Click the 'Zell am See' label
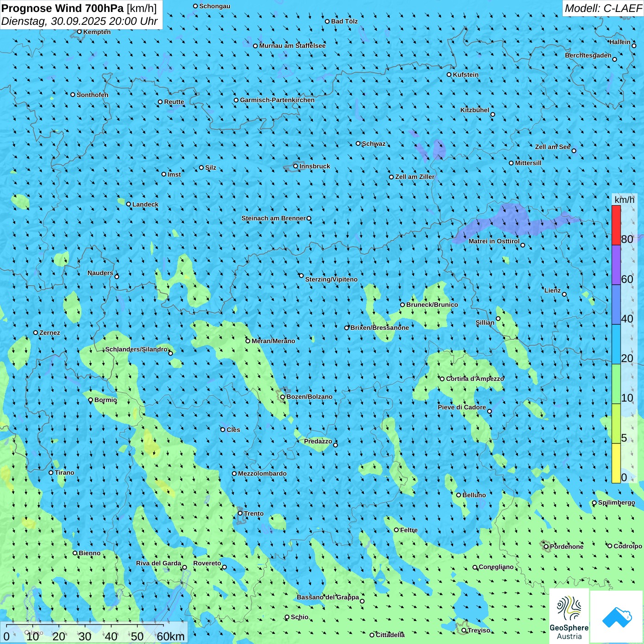Viewport: 644px width, 644px height. (552, 147)
